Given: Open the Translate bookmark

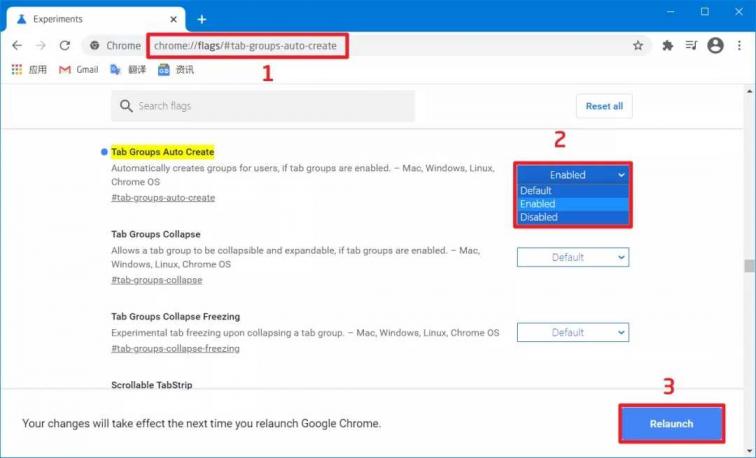Looking at the screenshot, I should point(128,70).
